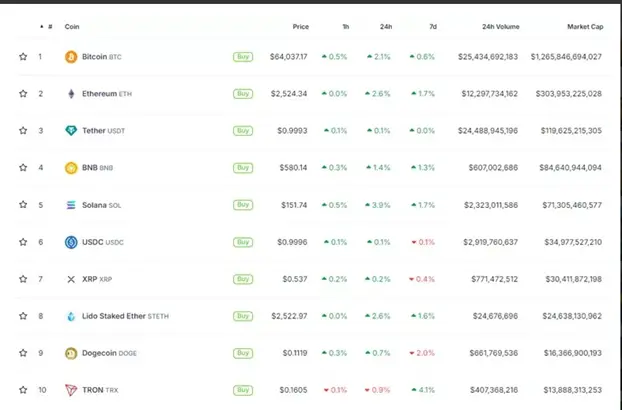
Task: Open the BNB coin link
Action: [97, 167]
